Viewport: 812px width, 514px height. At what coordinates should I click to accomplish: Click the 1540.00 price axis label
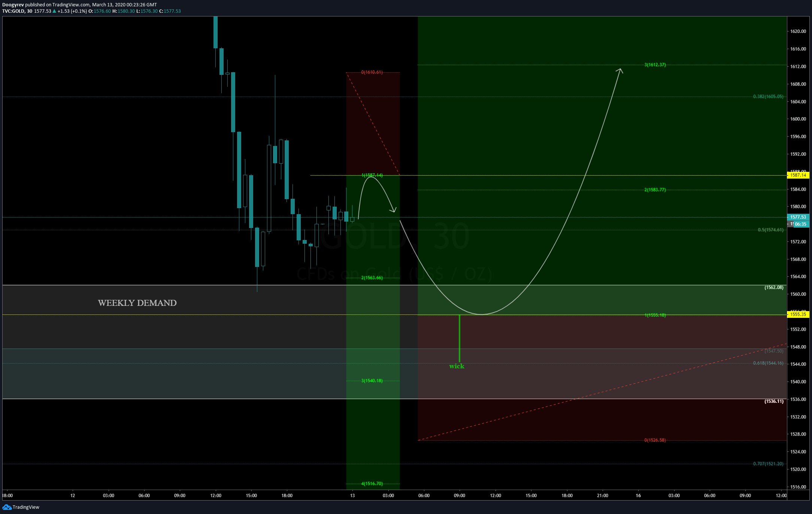click(x=798, y=382)
